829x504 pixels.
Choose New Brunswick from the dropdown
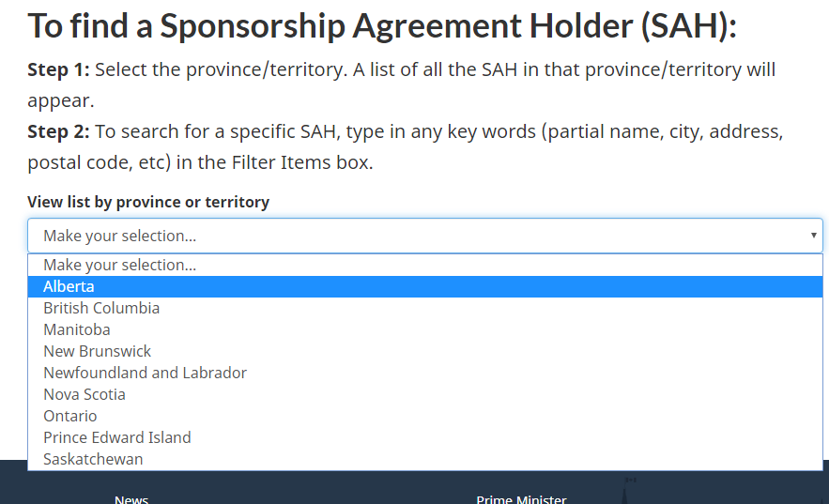[97, 352]
